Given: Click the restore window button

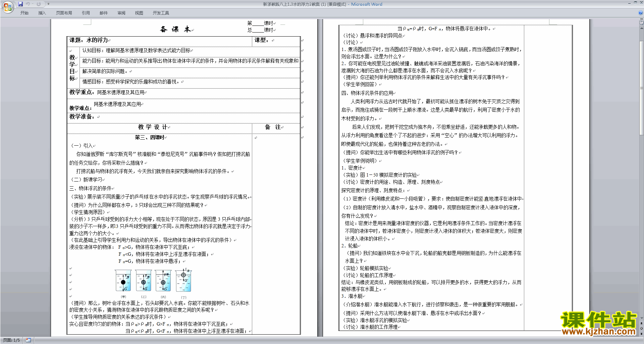Looking at the screenshot, I should point(635,3).
